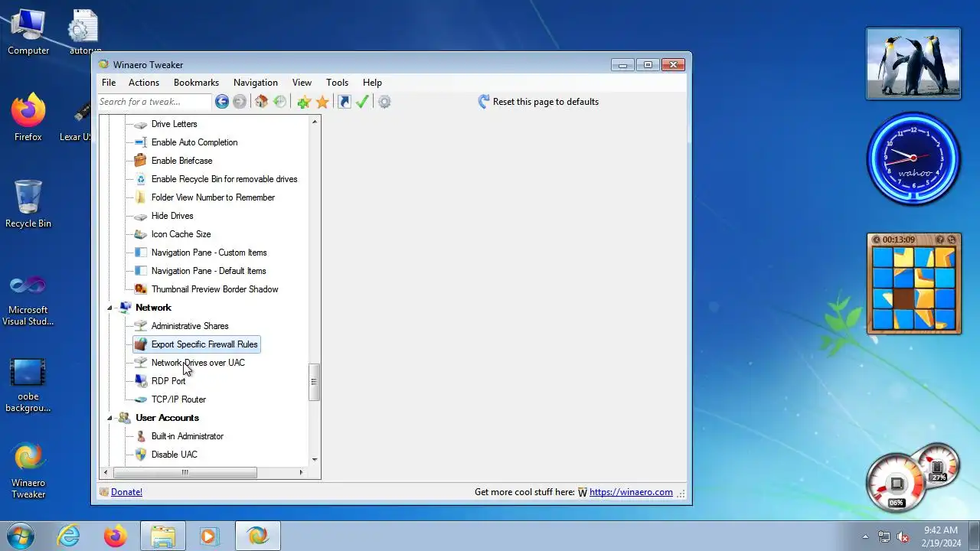The height and width of the screenshot is (551, 980).
Task: Open the Tools menu
Action: coord(337,83)
